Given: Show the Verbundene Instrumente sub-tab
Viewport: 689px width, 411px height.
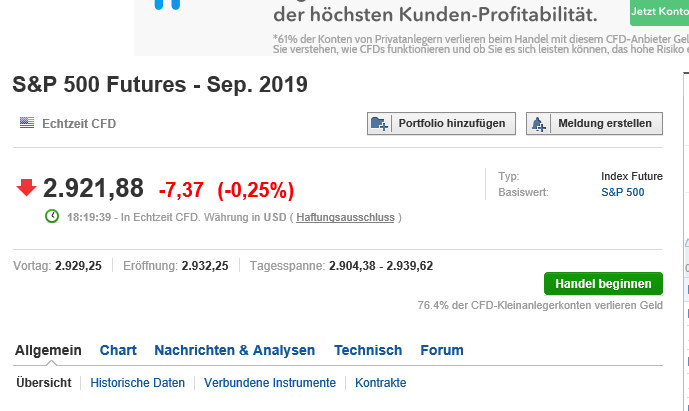Looking at the screenshot, I should click(x=270, y=383).
